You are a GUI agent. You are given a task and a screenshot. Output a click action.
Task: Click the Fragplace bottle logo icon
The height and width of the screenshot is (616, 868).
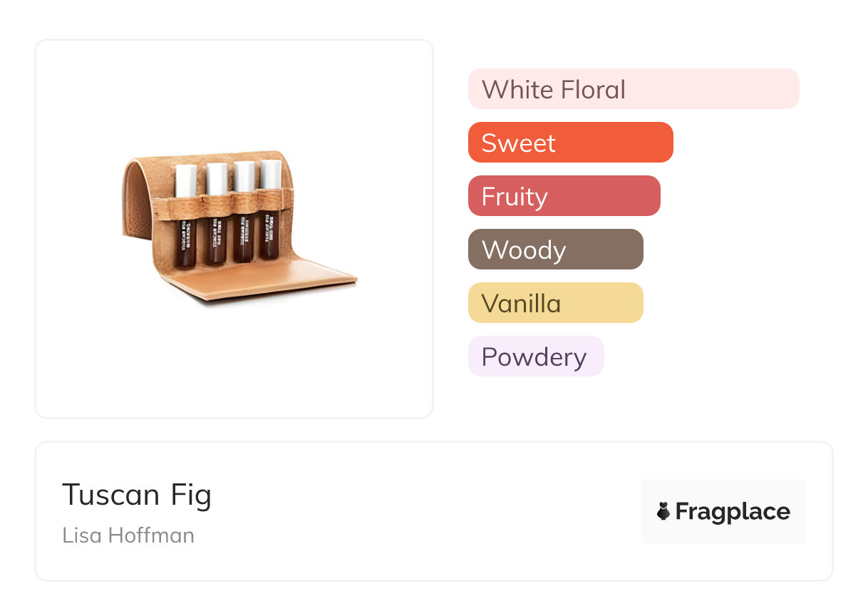(663, 511)
